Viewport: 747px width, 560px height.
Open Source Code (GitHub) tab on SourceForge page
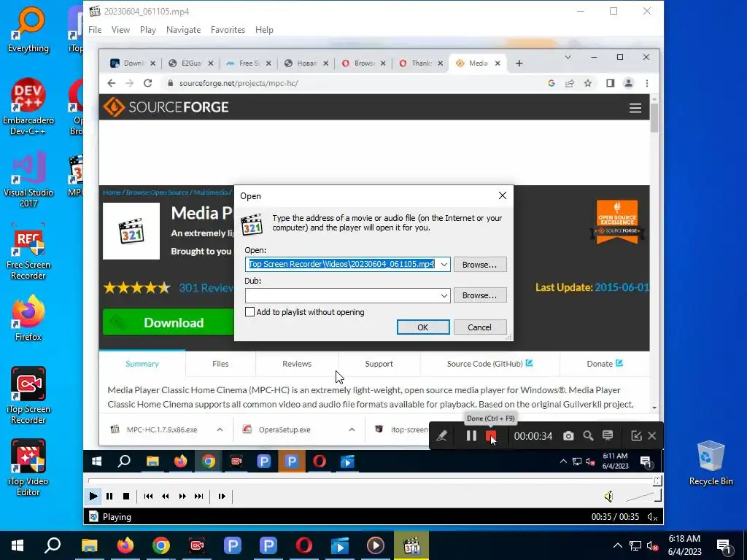[489, 364]
